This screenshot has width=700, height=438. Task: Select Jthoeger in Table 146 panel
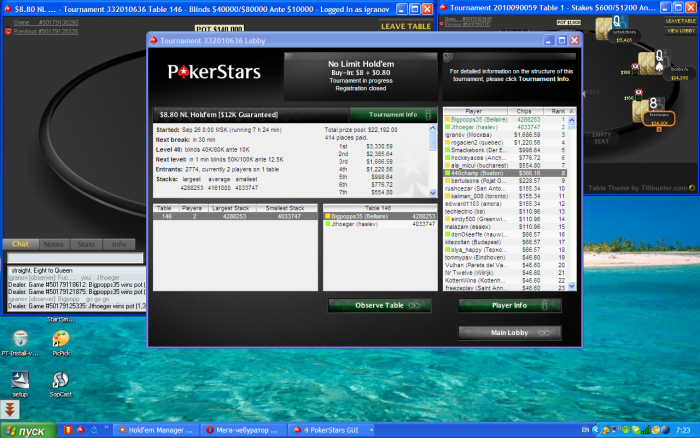coord(380,224)
